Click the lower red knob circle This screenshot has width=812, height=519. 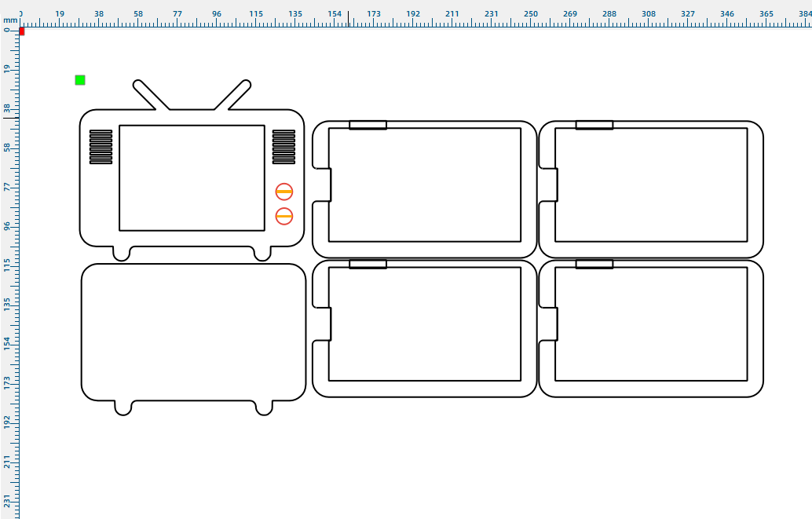coord(284,216)
